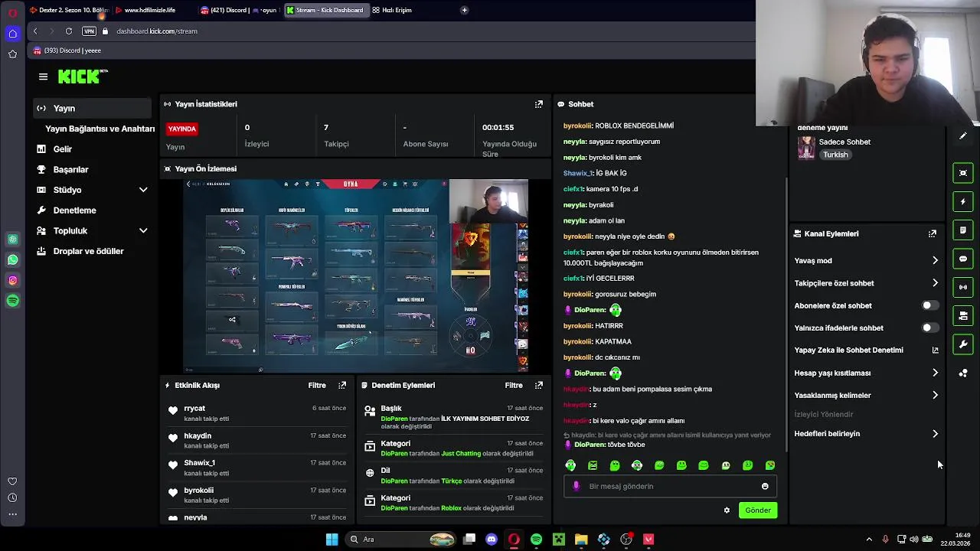Insert the first green headphones emote

tap(570, 465)
